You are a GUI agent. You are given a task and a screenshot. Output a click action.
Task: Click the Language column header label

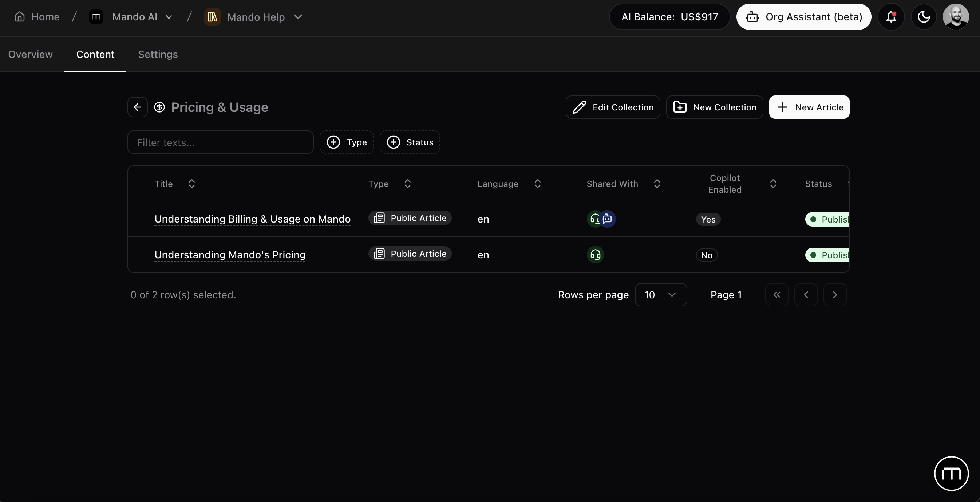point(498,184)
